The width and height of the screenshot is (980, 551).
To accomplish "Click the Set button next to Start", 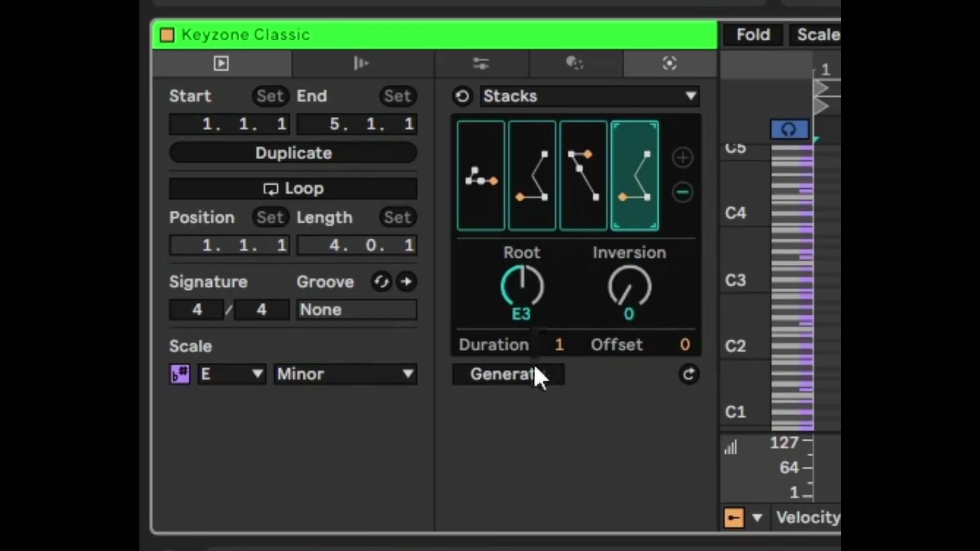I will pos(270,96).
